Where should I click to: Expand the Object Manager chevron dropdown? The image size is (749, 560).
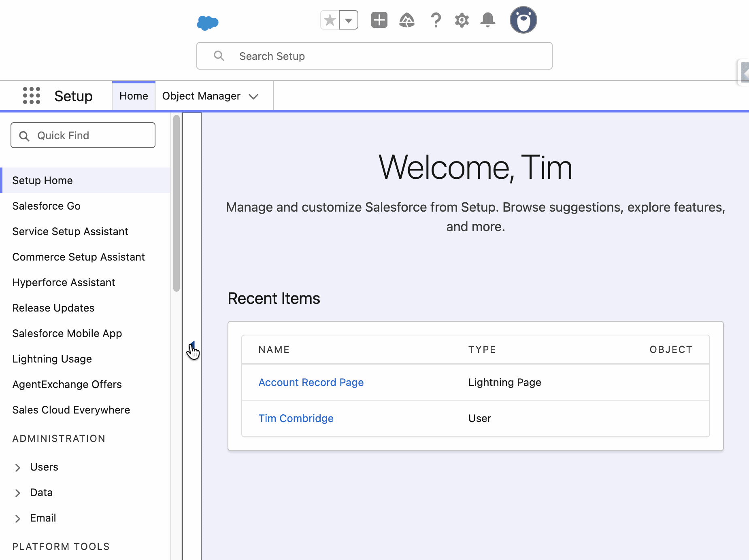(x=254, y=96)
